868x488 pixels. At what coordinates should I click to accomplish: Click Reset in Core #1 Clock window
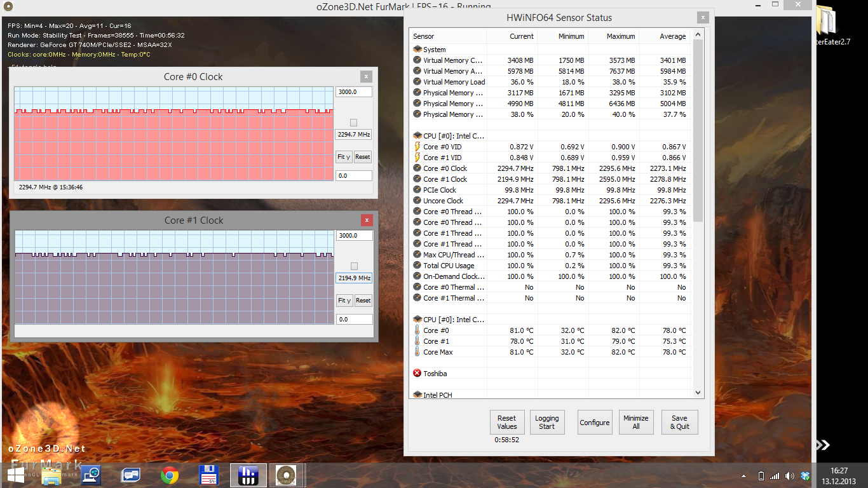pos(363,301)
